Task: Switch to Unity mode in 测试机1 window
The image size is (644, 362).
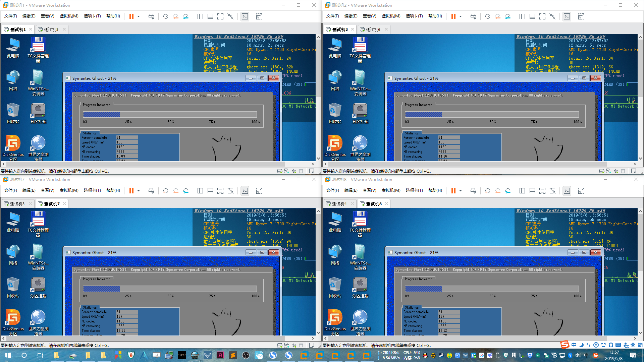Action: (x=230, y=16)
